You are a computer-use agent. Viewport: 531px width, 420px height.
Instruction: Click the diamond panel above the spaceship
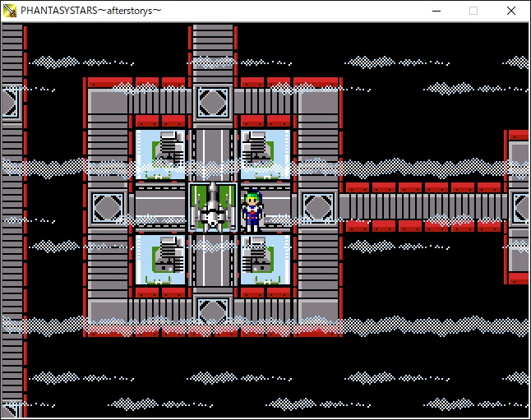(212, 102)
